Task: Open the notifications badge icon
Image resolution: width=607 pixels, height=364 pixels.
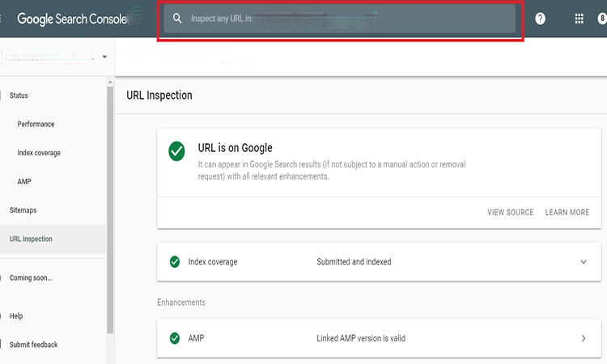Action: [x=602, y=19]
